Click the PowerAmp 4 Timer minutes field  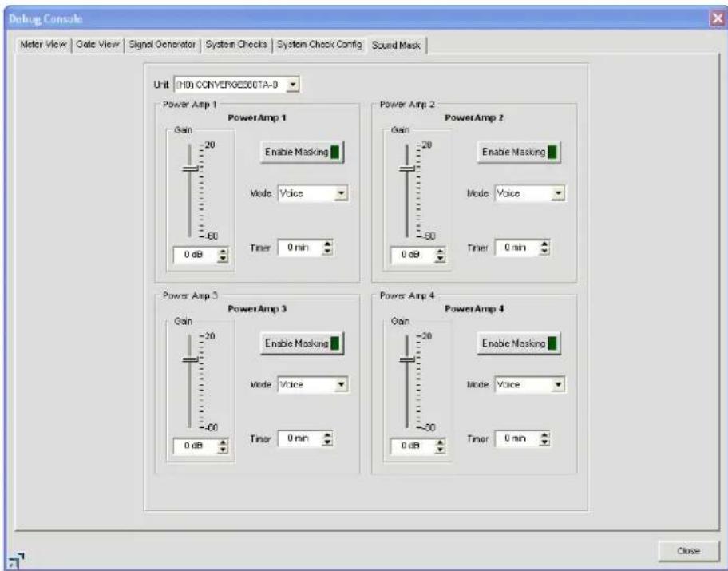point(516,438)
